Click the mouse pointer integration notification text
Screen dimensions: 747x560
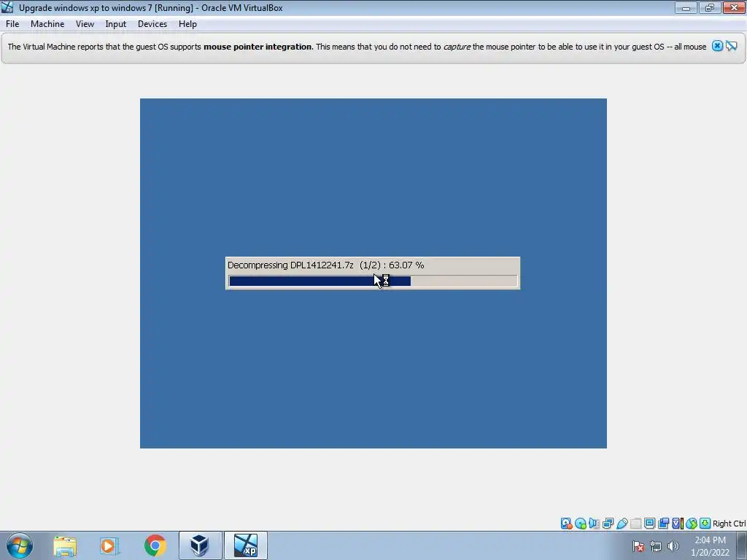pos(357,47)
